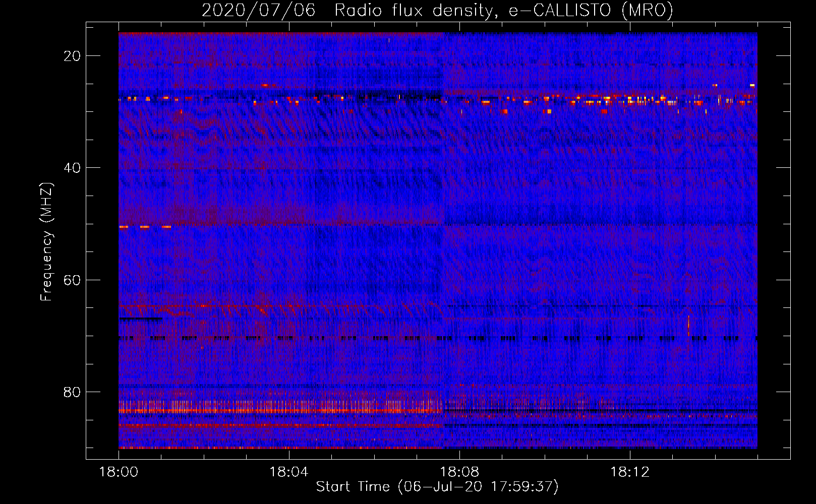Click the y-axis label 'Frequency (MHZ)'
Viewport: 816px width, 504px height.
tap(46, 241)
